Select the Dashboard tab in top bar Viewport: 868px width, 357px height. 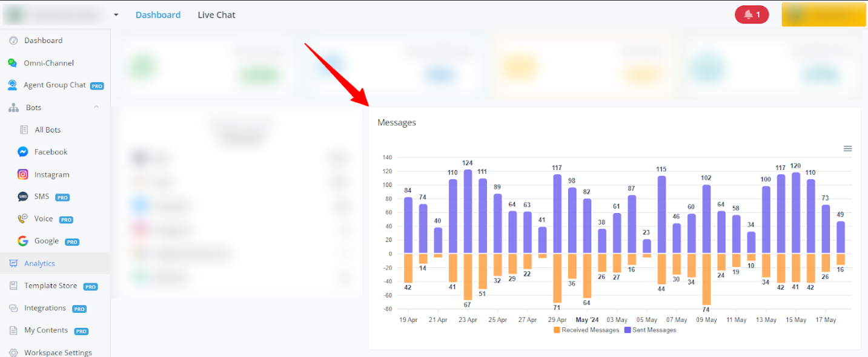[157, 15]
